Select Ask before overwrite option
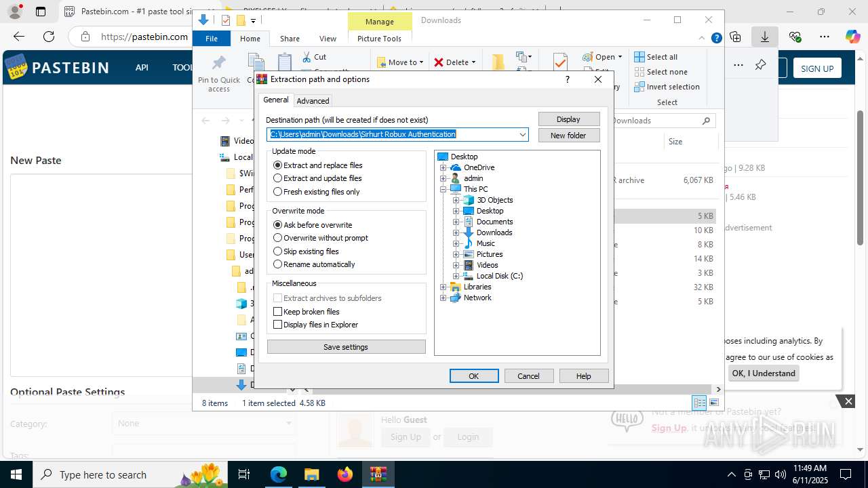Screen dimensions: 868x488 [313, 225]
